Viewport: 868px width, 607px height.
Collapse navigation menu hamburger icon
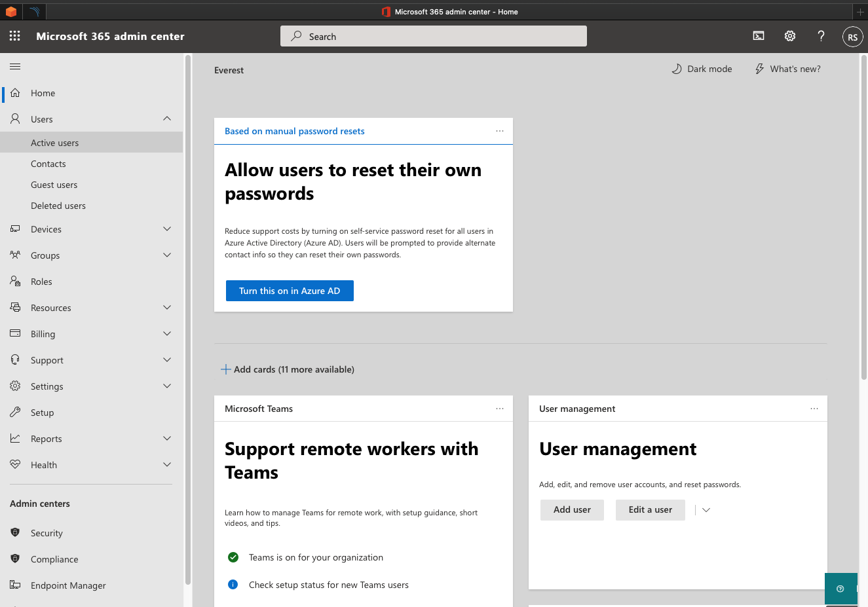pos(15,66)
